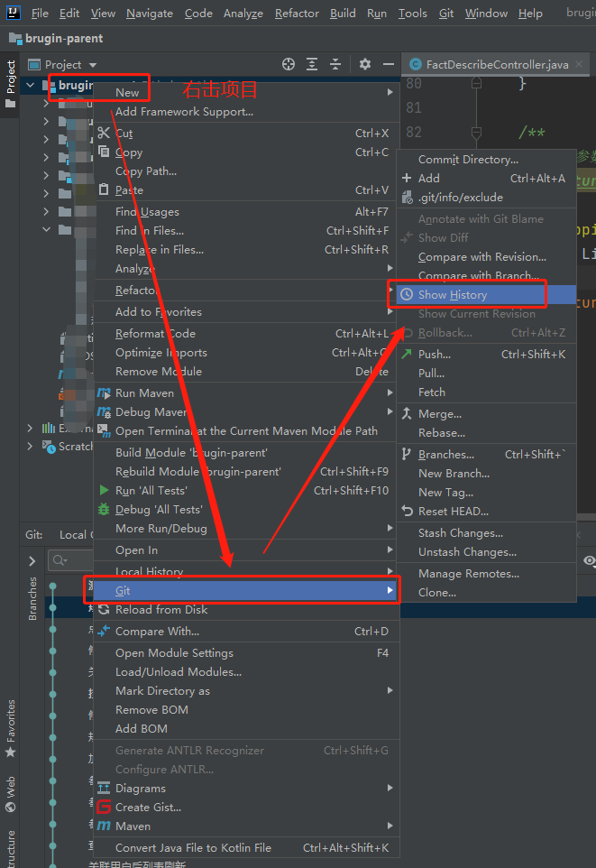Click the Paste entry in context menu
Image resolution: width=596 pixels, height=868 pixels.
247,189
